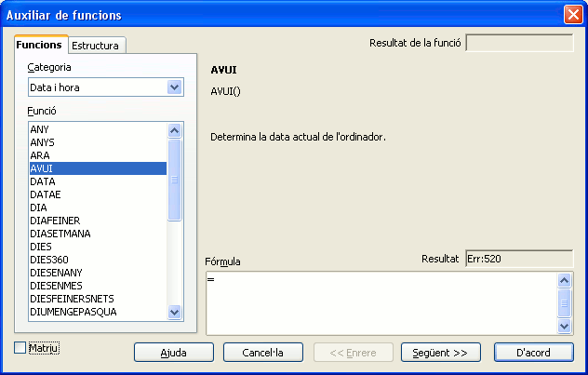
Task: Choose the DIAFEINER function
Action: tap(58, 221)
